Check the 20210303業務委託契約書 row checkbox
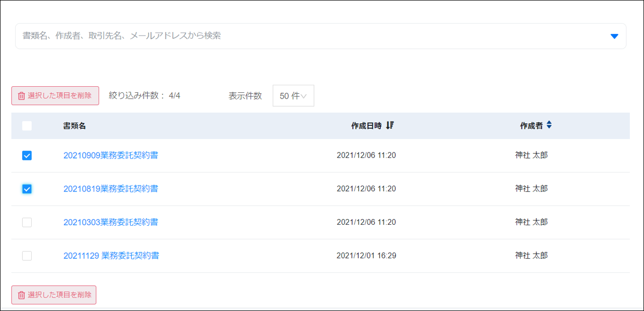 pos(27,222)
